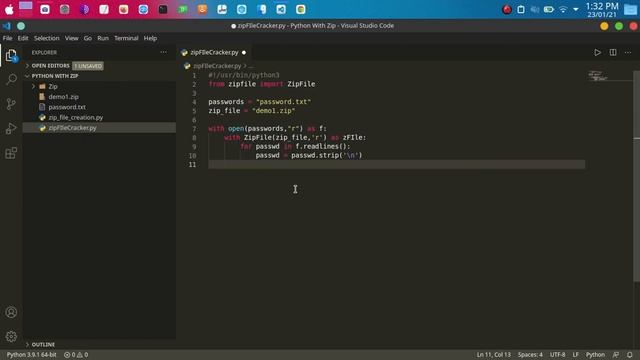Click the 'demo1.zip' string on line 5

(273, 111)
